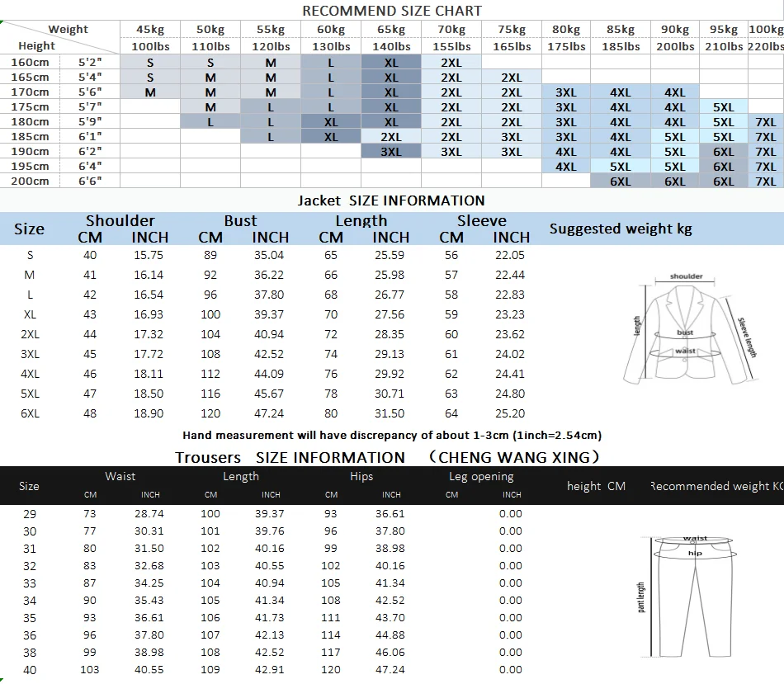The image size is (784, 684).
Task: Click the 200cm height row label
Action: 30,181
